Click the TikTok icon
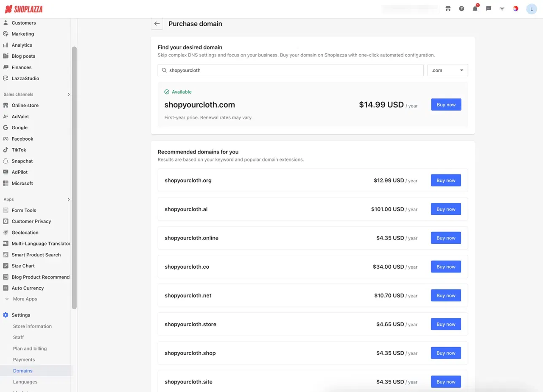Viewport: 543px width, 392px height. pos(6,150)
